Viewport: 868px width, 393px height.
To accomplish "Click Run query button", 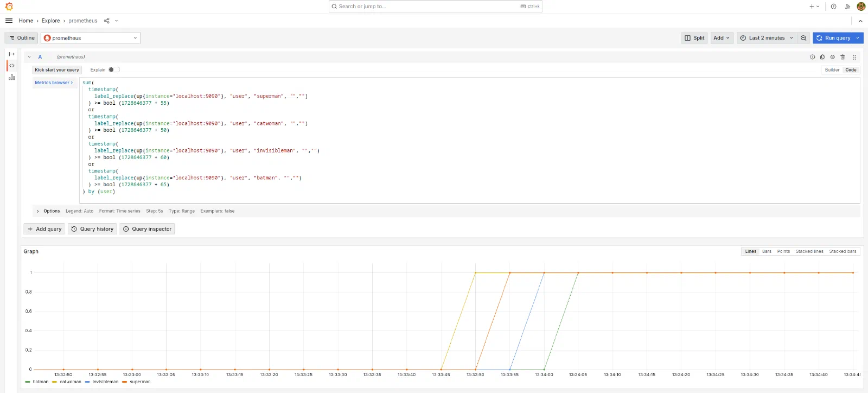I will 833,38.
